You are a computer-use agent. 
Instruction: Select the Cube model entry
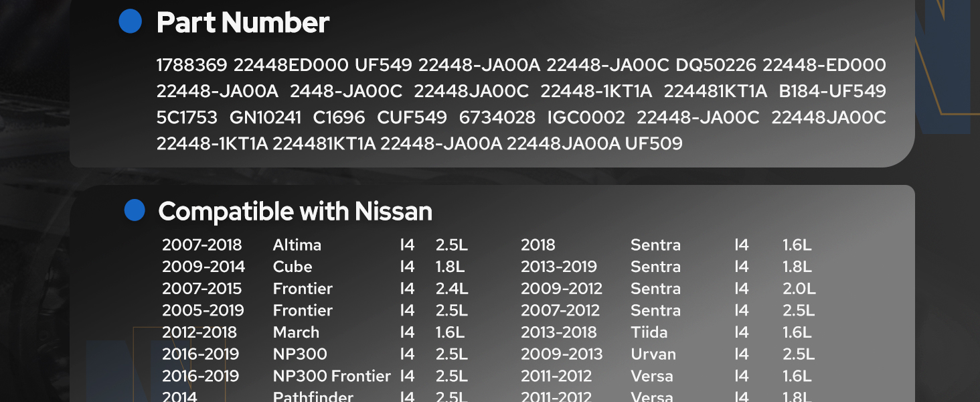click(x=293, y=267)
